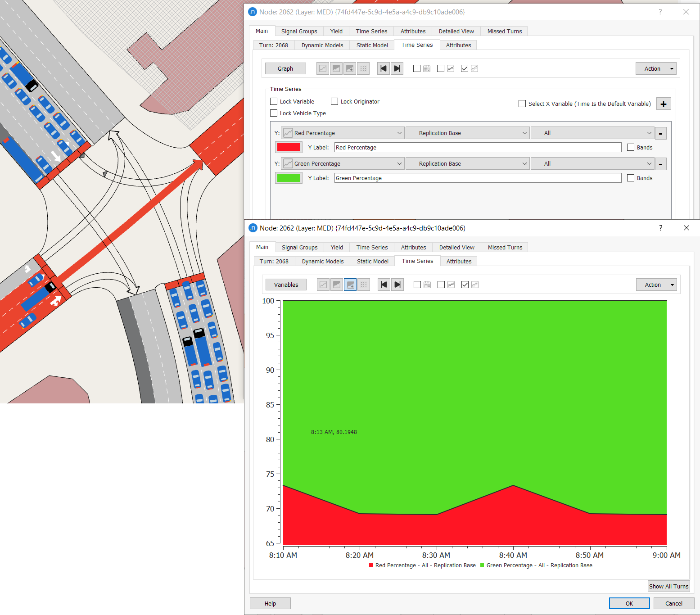The height and width of the screenshot is (615, 700).
Task: Click area chart icon beside Variables button
Action: [x=336, y=285]
